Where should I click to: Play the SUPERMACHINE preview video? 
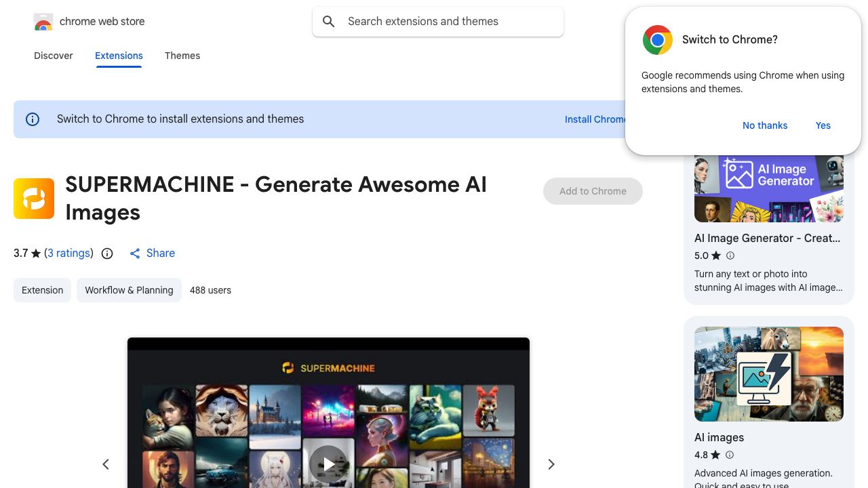[x=328, y=464]
